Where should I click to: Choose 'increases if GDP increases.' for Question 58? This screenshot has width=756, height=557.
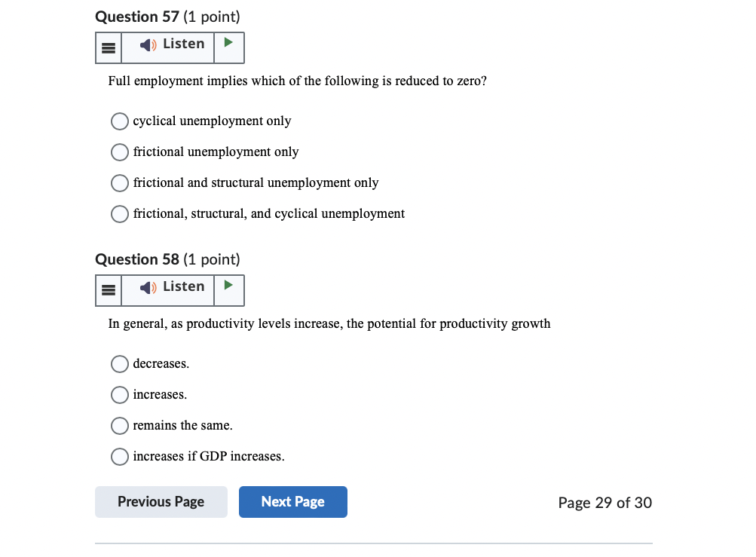click(x=119, y=457)
